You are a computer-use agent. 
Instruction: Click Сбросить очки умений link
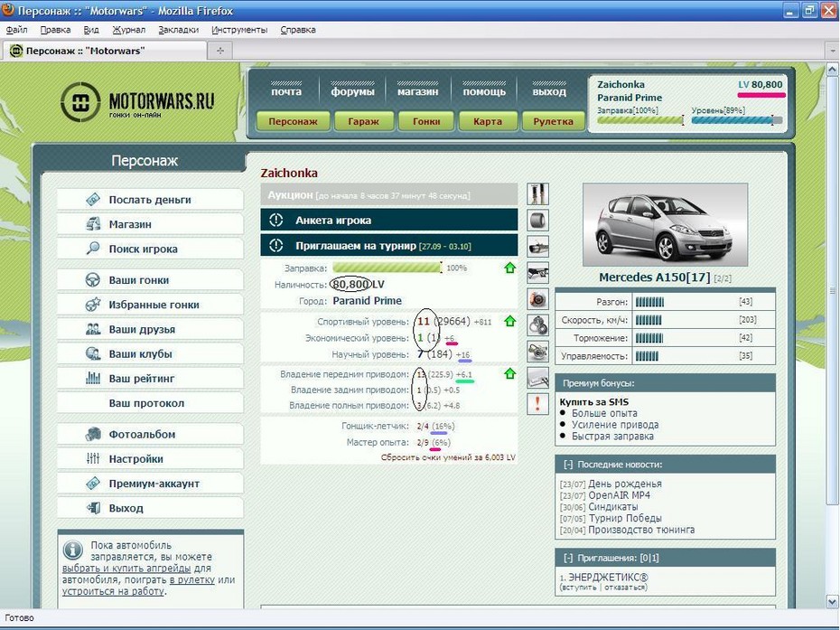(448, 457)
